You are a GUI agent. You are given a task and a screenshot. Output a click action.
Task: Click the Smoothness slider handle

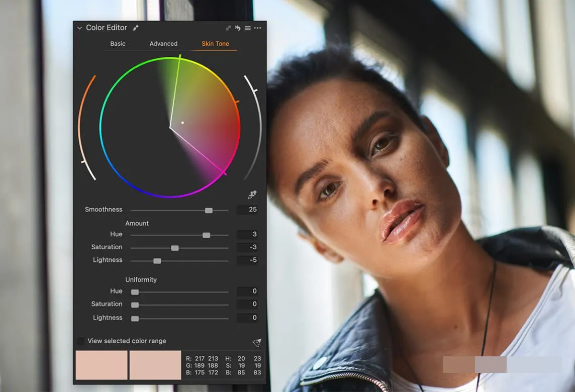(209, 211)
